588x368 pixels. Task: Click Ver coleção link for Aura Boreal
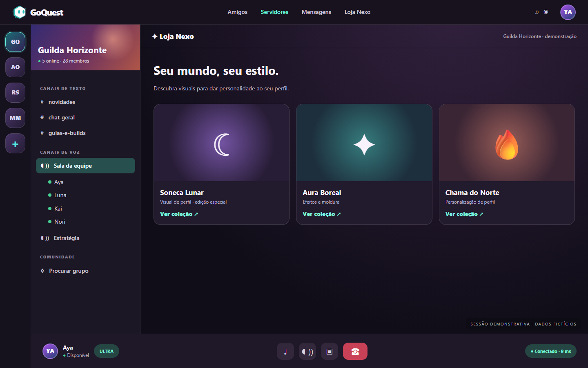pos(321,214)
